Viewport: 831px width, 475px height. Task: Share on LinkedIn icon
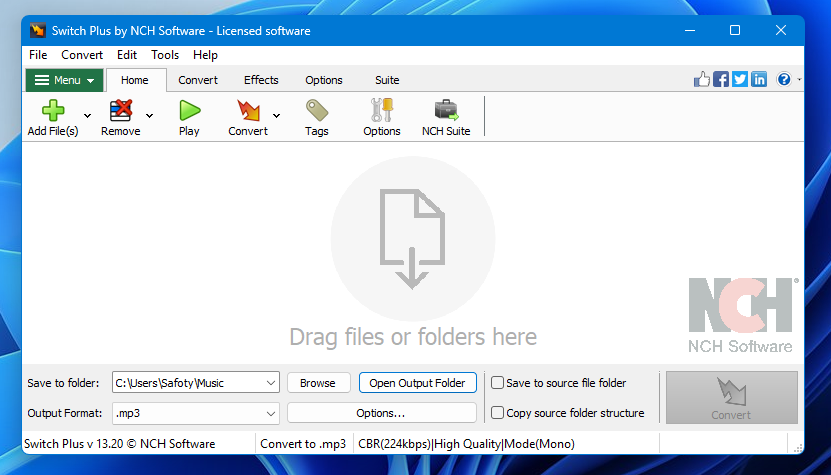(759, 80)
